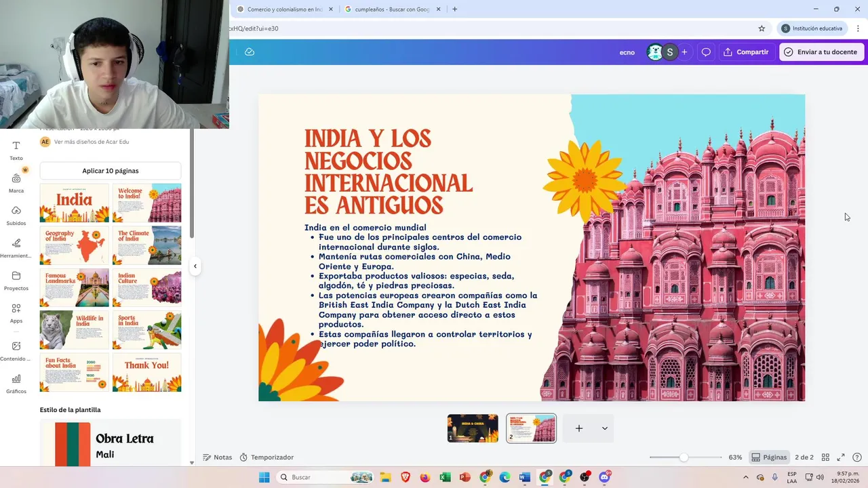Open PowerPoint from the taskbar
Screen dimensions: 868x488
click(x=465, y=477)
